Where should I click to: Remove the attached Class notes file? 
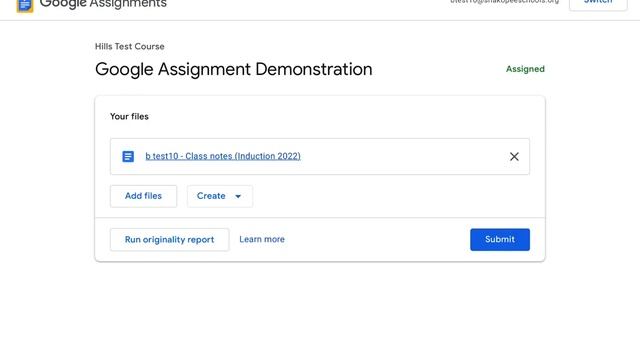click(x=514, y=156)
